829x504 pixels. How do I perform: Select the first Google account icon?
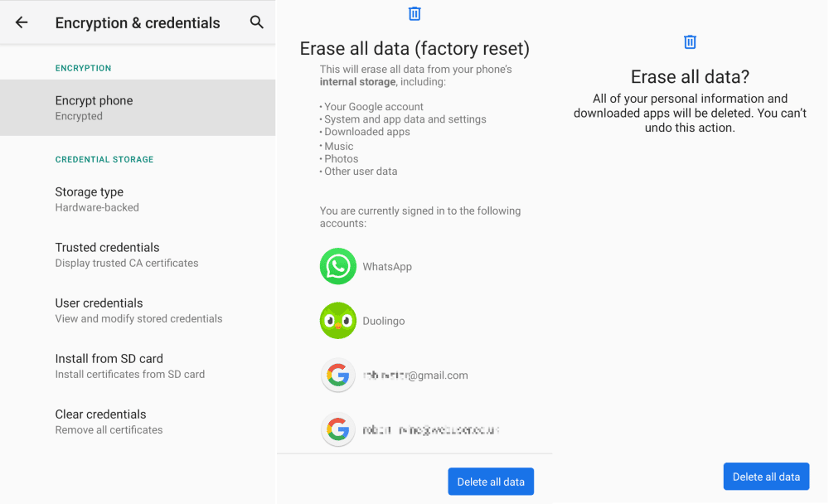tap(337, 375)
